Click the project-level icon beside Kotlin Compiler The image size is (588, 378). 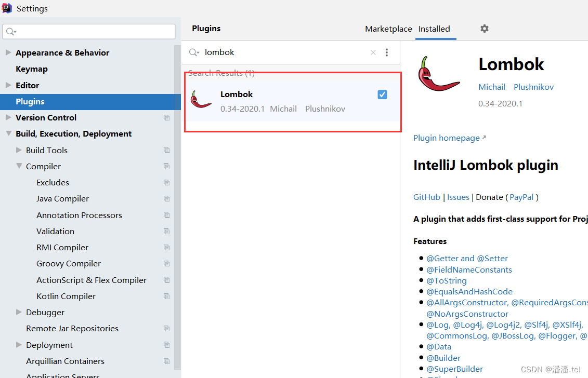click(x=166, y=296)
